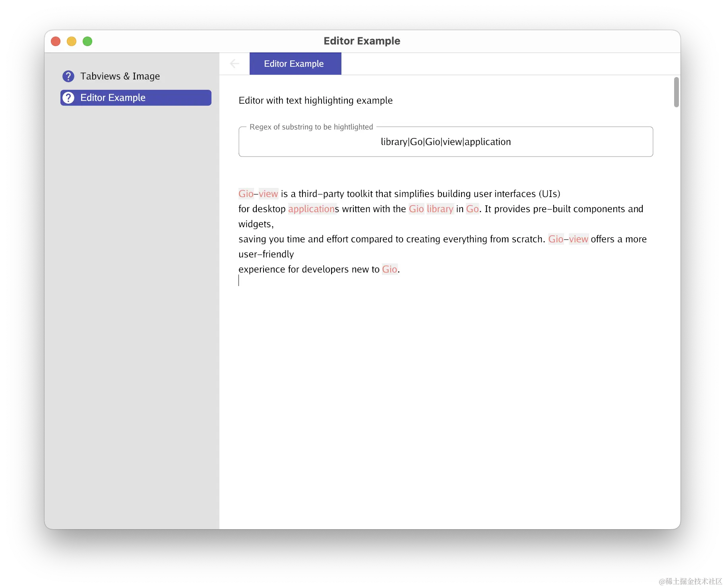
Task: Click the question mark icon beside Tabviews & Image
Action: click(68, 76)
